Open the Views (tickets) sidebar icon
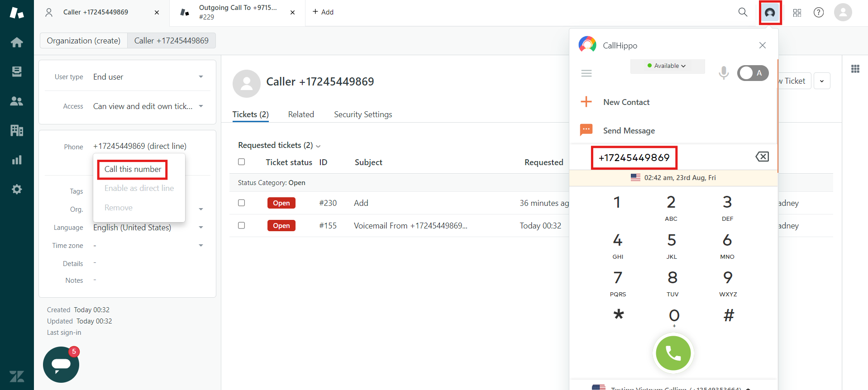This screenshot has height=390, width=868. tap(17, 71)
